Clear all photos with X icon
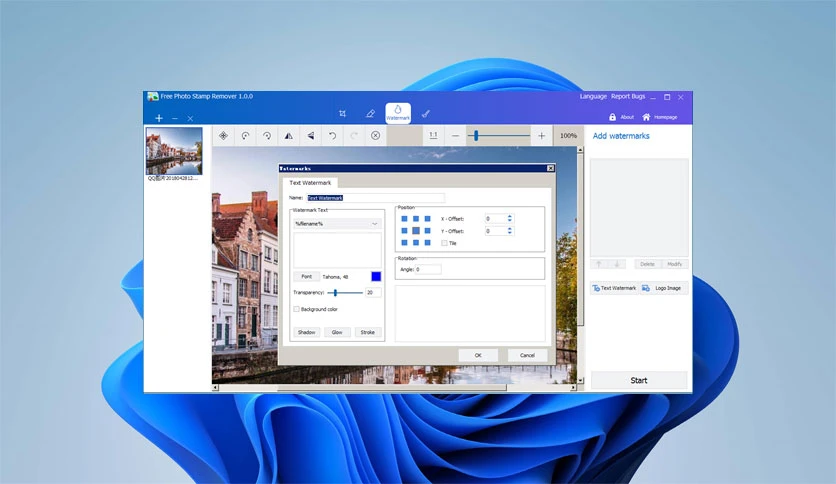This screenshot has height=484, width=836. click(190, 118)
